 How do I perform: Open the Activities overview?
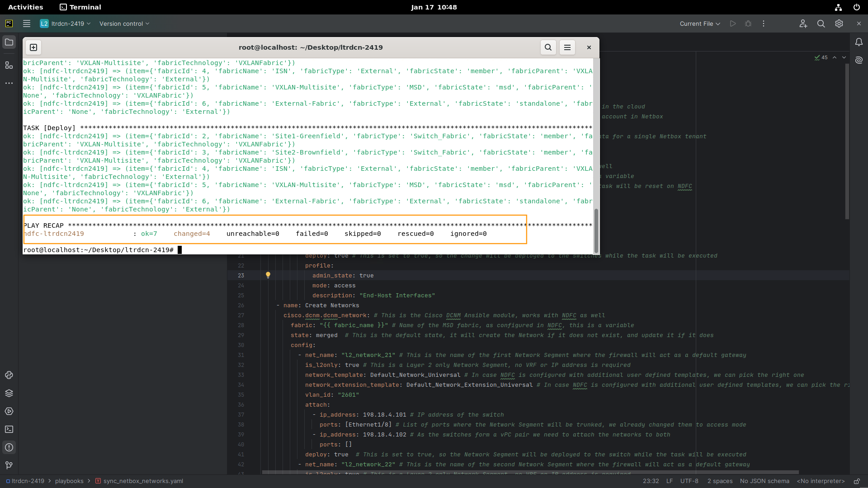click(x=26, y=7)
